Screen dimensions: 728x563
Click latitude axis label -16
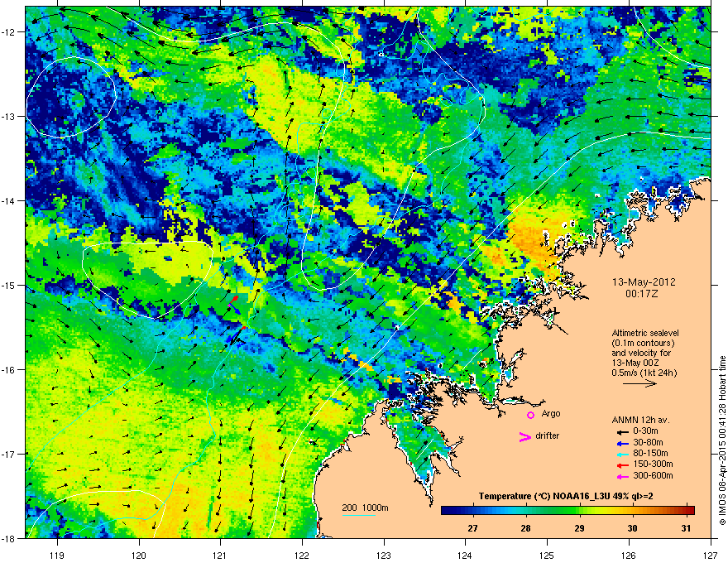pyautogui.click(x=9, y=370)
